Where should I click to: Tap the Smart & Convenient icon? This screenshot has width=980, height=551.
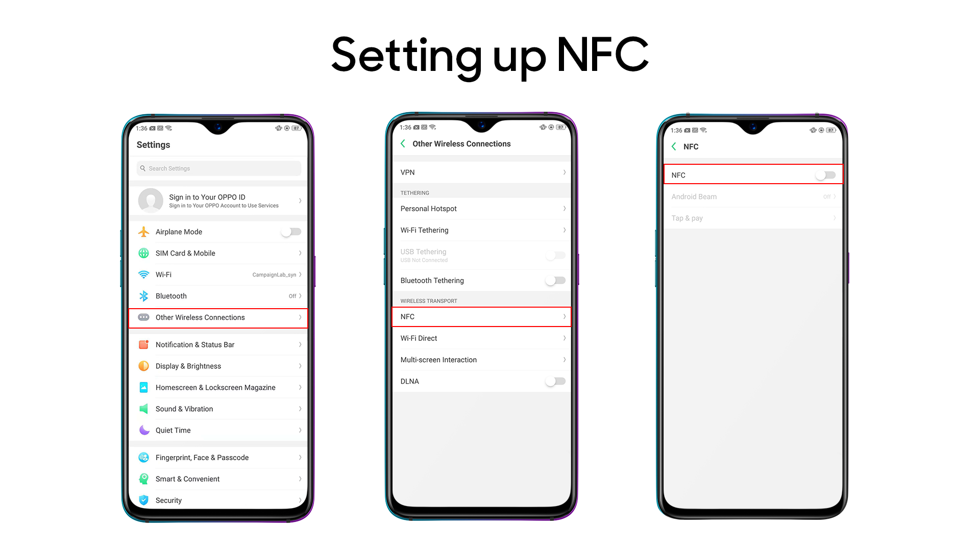[x=143, y=479]
